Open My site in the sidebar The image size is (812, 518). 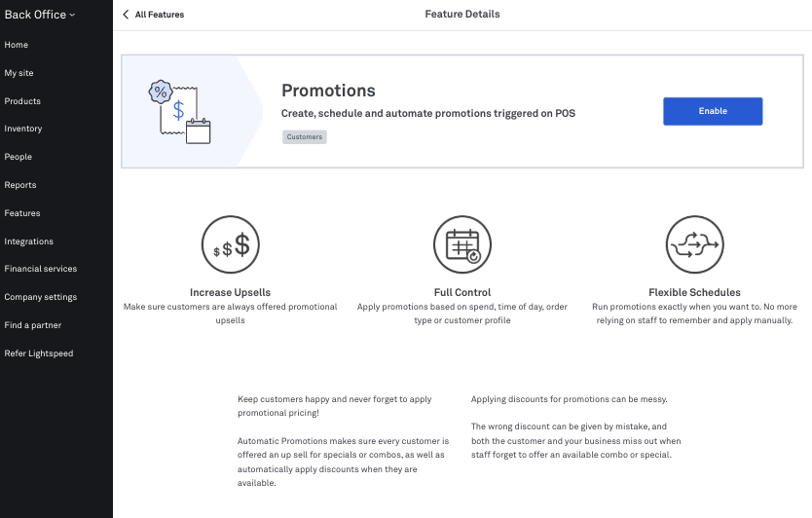[18, 73]
